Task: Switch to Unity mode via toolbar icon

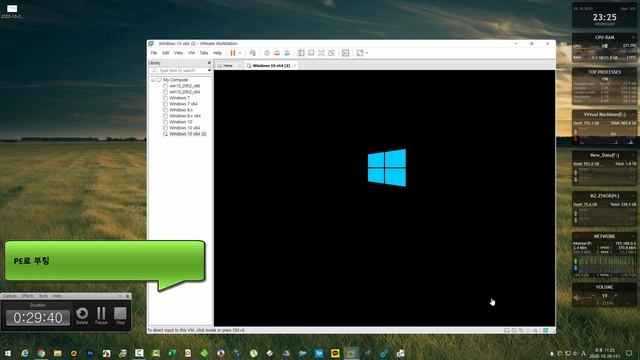Action: [x=331, y=53]
